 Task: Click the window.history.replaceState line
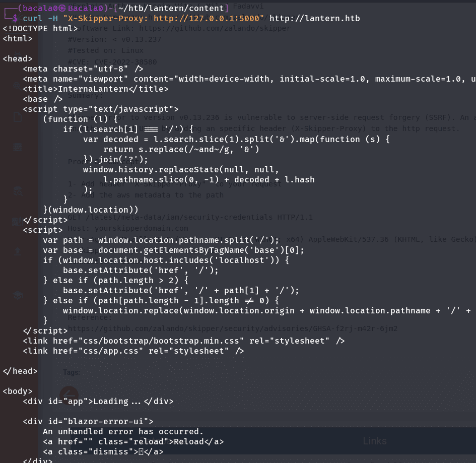181,169
